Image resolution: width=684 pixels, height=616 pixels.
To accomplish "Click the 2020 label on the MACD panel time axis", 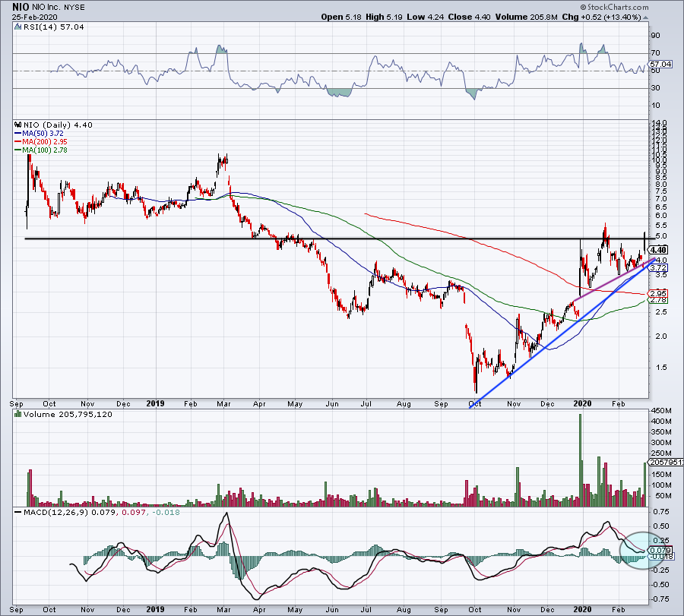I will 582,609.
